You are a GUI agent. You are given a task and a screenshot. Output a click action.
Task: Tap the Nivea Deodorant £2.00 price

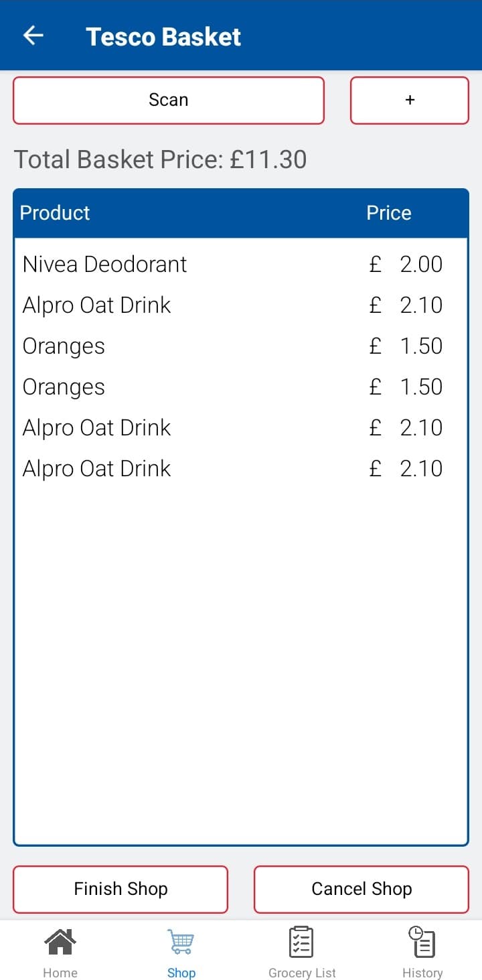pyautogui.click(x=406, y=264)
